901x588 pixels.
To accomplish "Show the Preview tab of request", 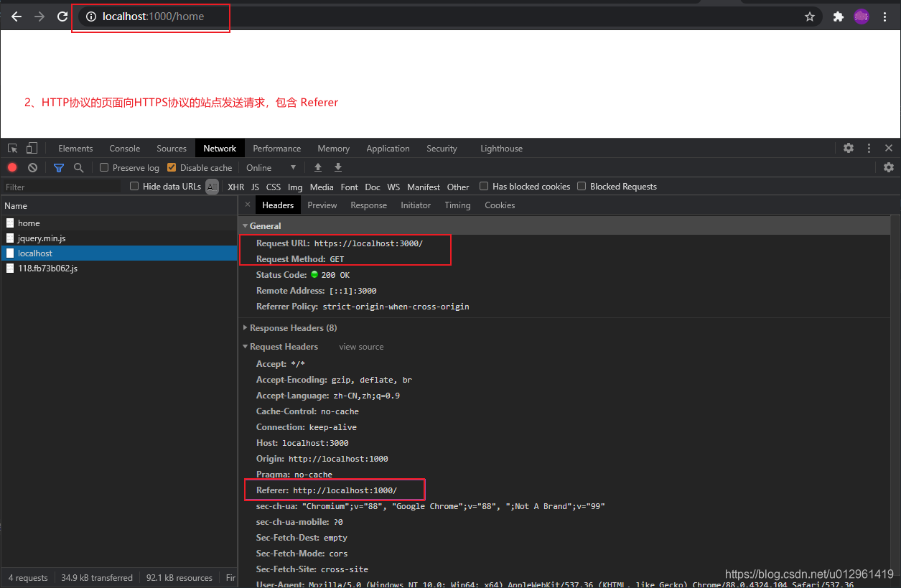I will [x=322, y=205].
